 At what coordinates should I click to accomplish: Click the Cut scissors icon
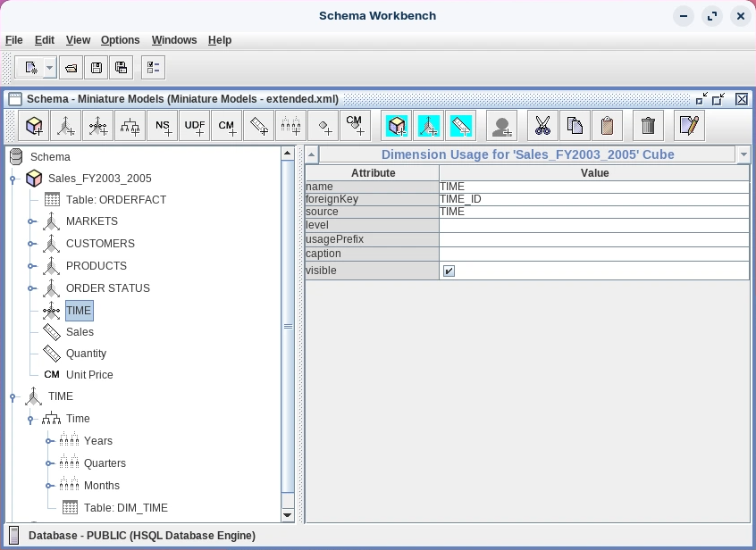542,126
